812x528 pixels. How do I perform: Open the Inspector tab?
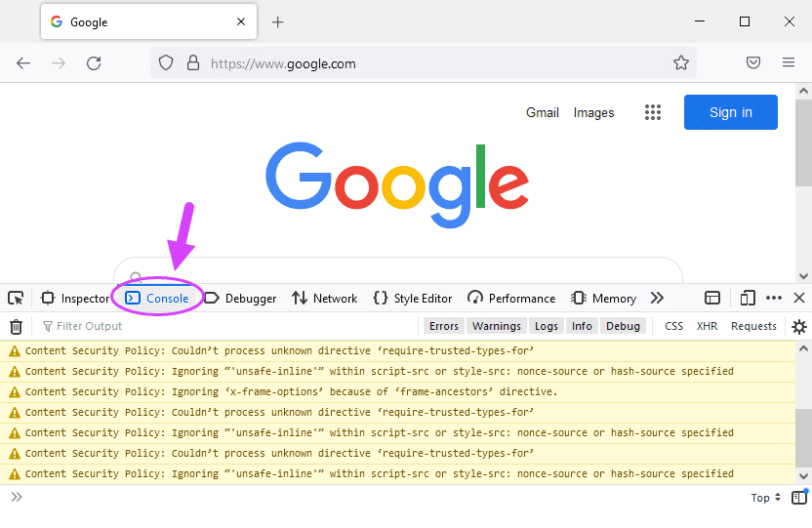point(75,299)
